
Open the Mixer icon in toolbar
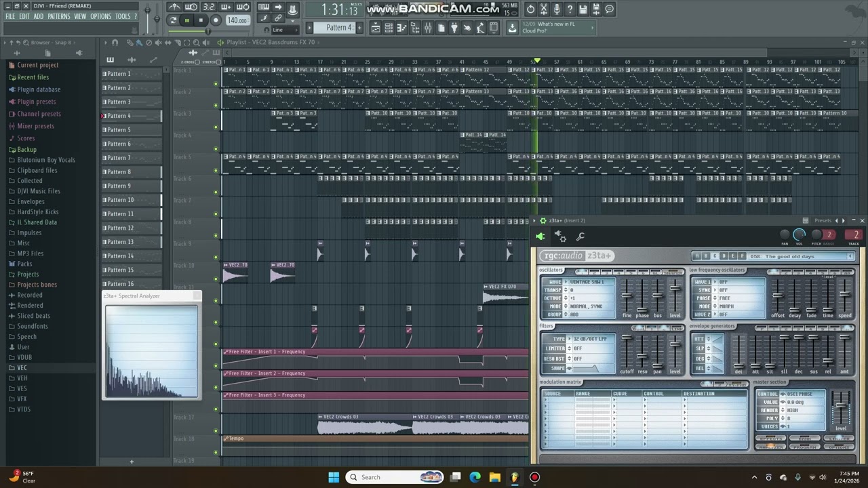coord(428,28)
